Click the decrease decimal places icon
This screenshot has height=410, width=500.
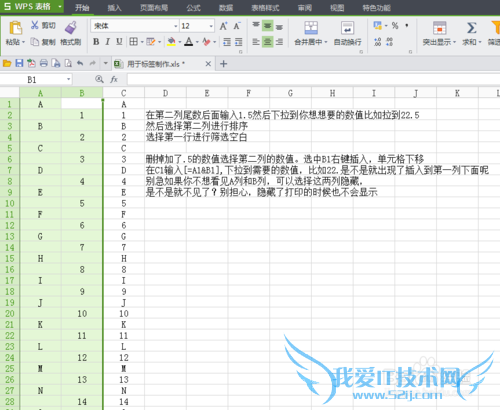[x=389, y=42]
